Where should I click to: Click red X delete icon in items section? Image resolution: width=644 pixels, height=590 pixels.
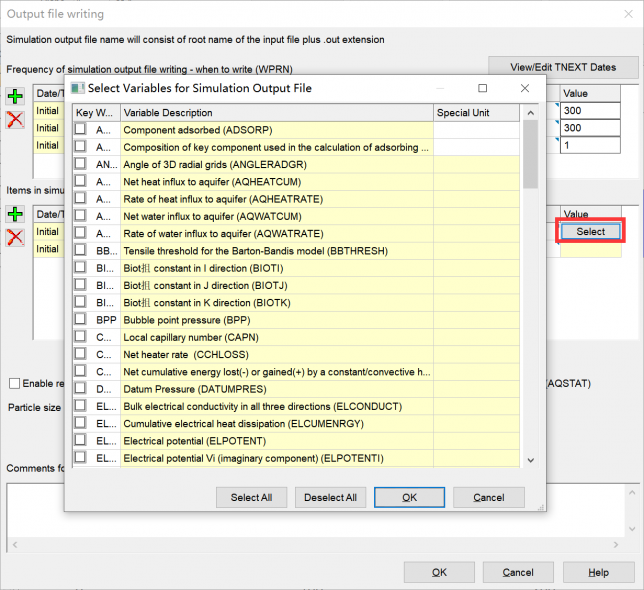16,237
